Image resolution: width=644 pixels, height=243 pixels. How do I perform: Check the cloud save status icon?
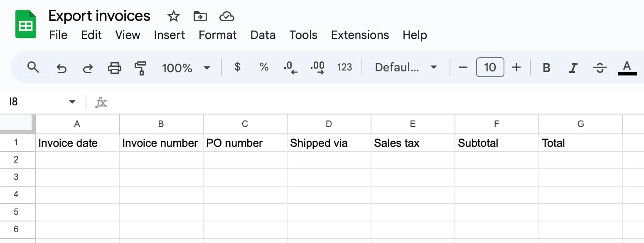(x=227, y=17)
